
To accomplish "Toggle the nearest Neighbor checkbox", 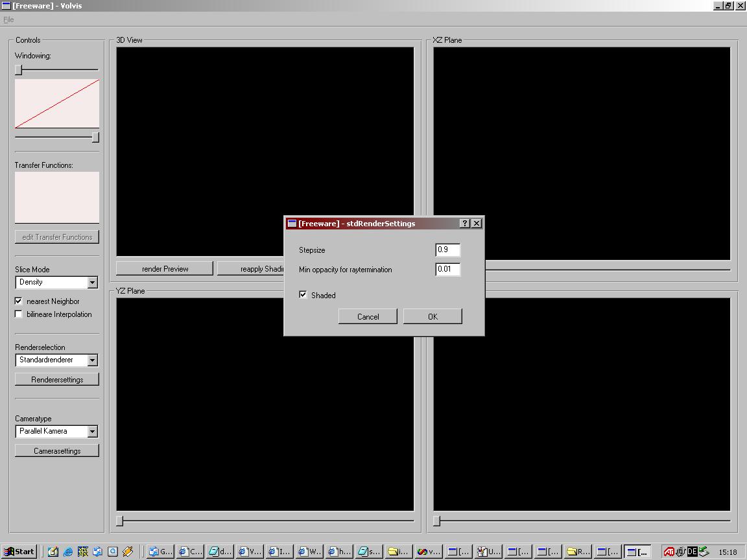I will pos(19,301).
